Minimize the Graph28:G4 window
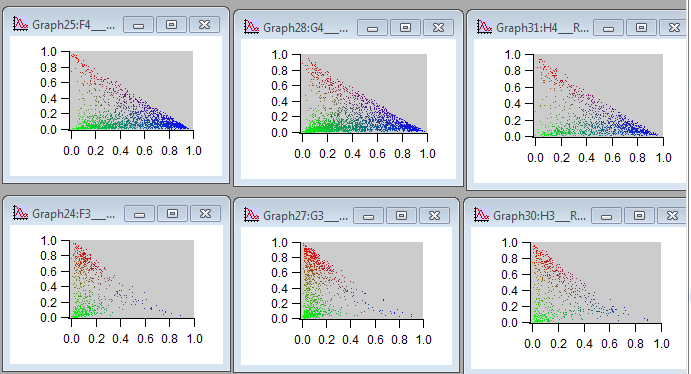The height and width of the screenshot is (374, 691). coord(372,28)
